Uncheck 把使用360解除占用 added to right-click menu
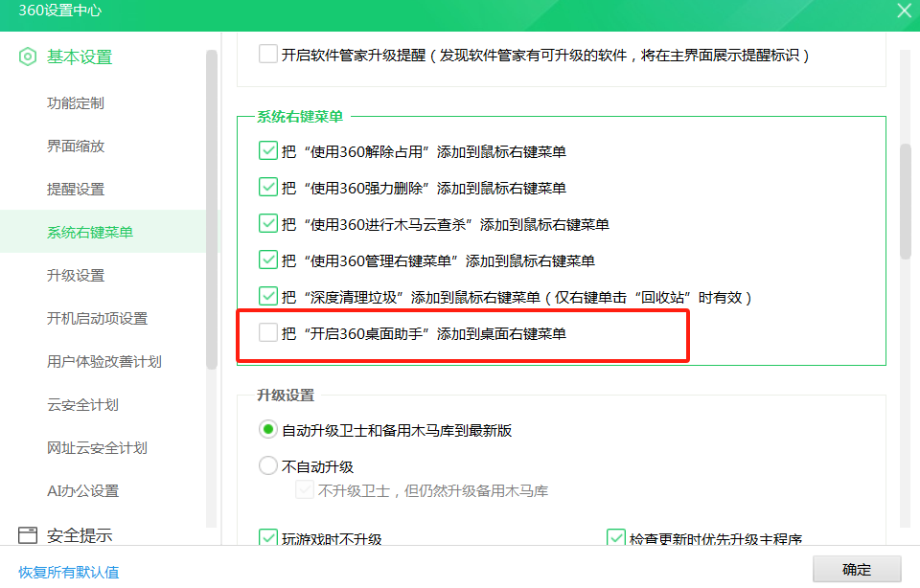The height and width of the screenshot is (588, 920). 268,150
